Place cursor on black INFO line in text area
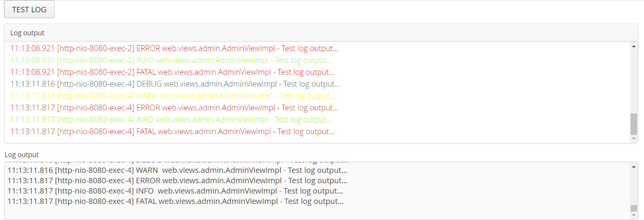The width and height of the screenshot is (644, 220). point(175,191)
